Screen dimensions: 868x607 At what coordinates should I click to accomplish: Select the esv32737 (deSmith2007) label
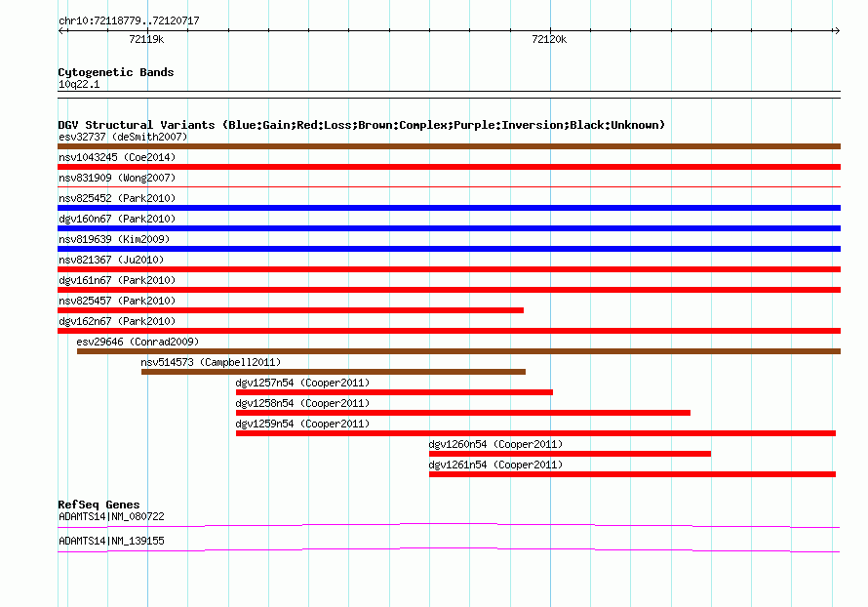(x=123, y=137)
